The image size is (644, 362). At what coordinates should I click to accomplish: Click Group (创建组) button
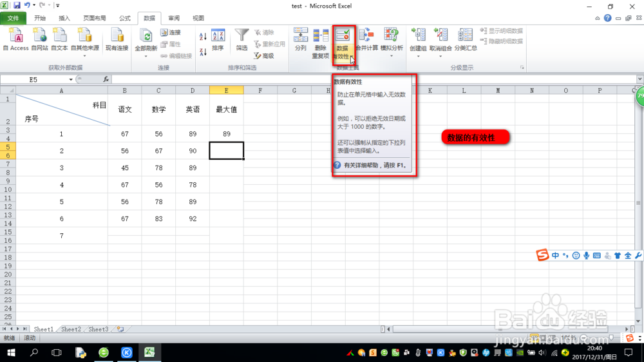click(x=418, y=40)
